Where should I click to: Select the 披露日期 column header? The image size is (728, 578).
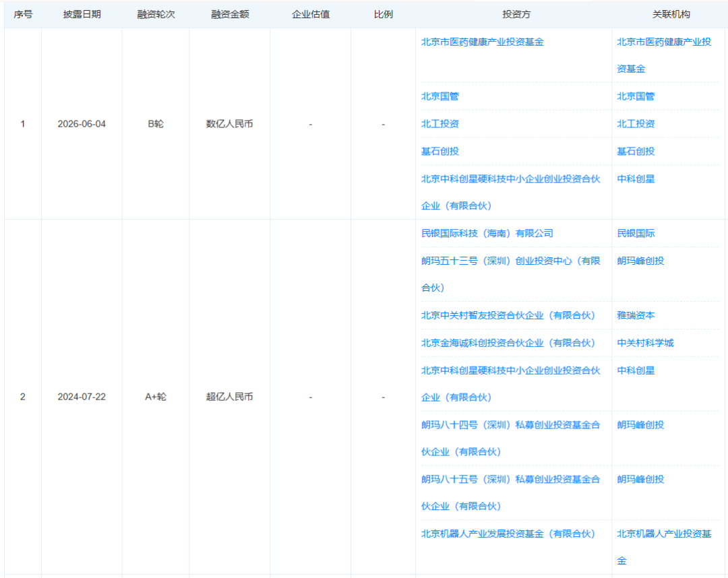82,14
